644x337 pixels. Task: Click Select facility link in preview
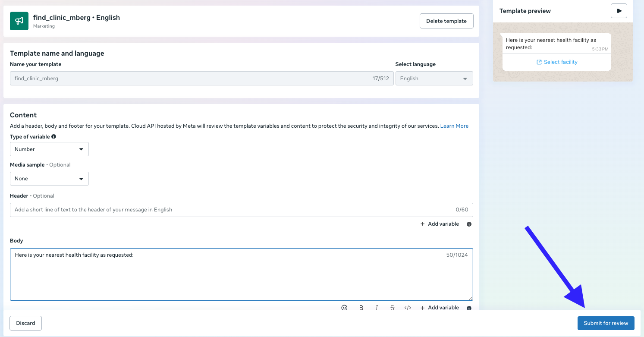(557, 62)
